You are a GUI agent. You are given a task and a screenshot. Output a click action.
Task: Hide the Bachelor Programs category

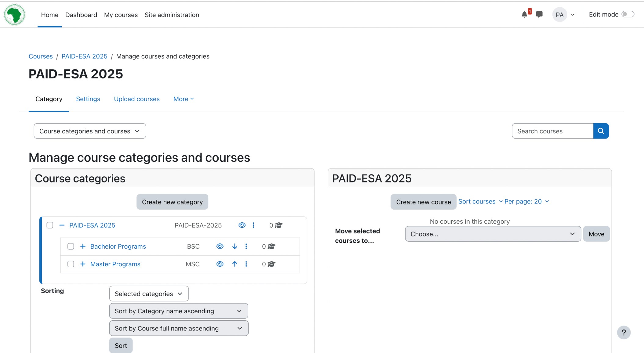coord(220,246)
